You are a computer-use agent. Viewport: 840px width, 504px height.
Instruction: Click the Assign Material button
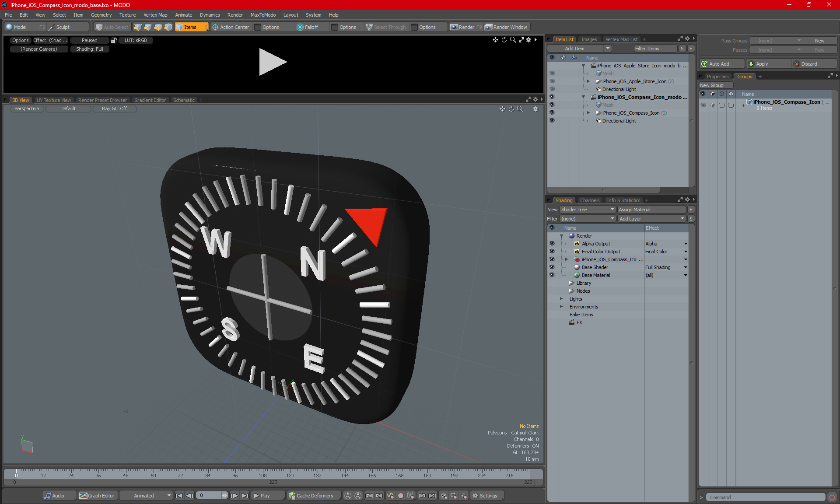(x=651, y=210)
